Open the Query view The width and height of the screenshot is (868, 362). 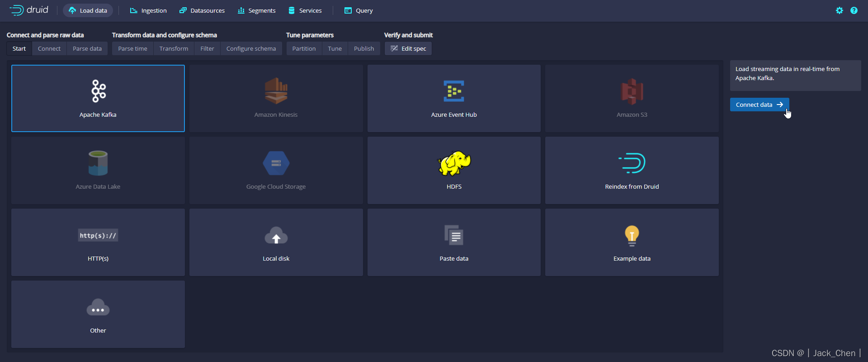tap(359, 10)
